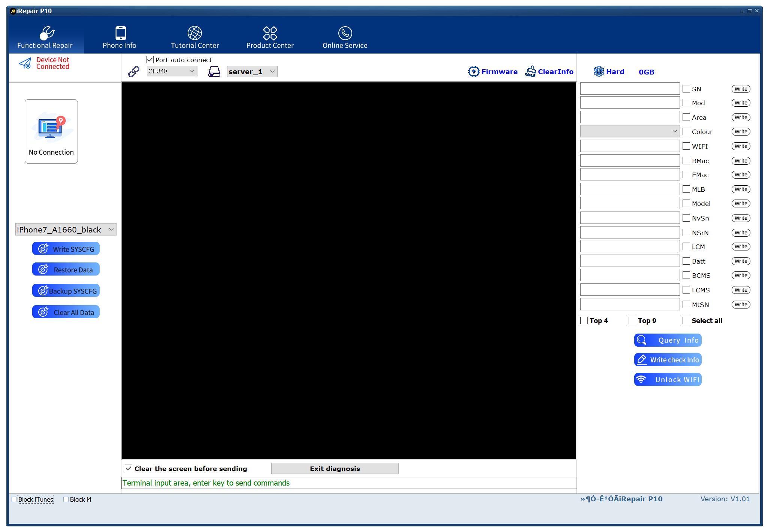Enable the Block iTunes checkbox
Viewport: 768px width, 532px height.
coord(14,499)
